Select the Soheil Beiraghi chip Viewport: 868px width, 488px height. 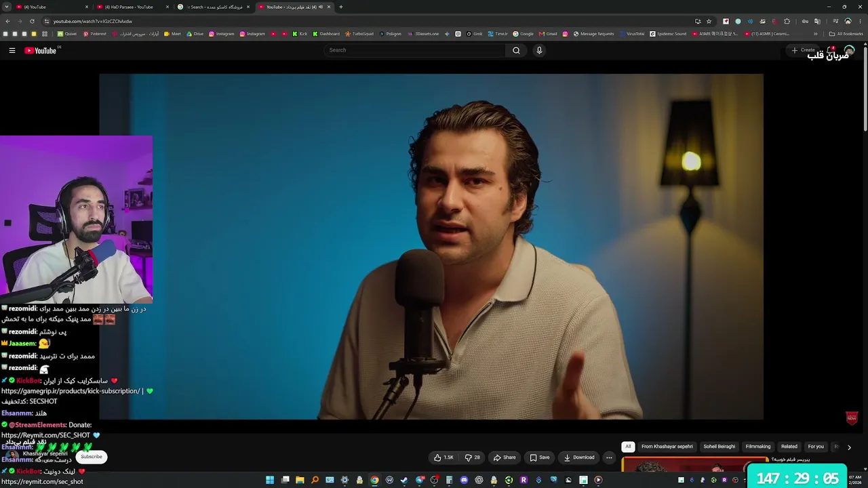click(719, 447)
